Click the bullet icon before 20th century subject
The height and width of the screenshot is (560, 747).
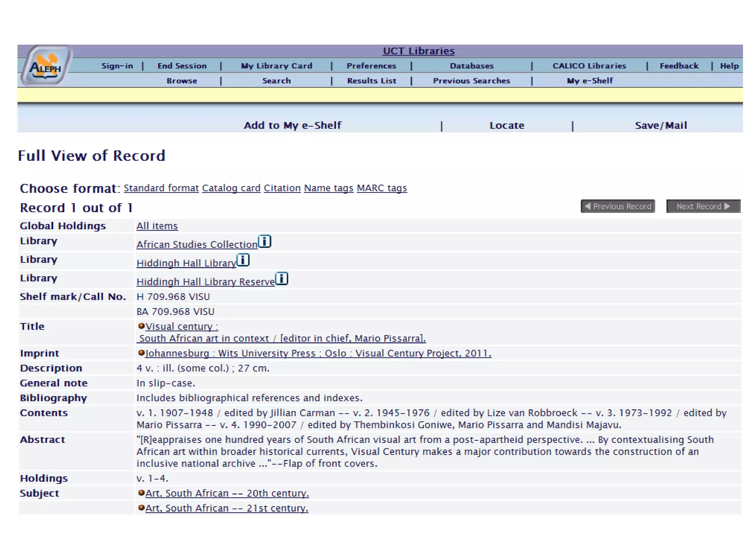[141, 493]
